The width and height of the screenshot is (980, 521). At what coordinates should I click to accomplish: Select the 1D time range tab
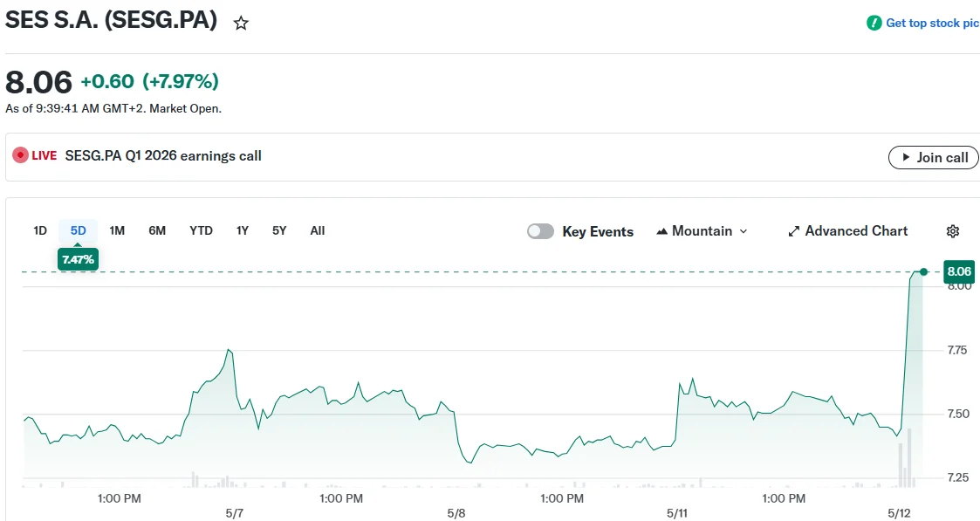40,230
